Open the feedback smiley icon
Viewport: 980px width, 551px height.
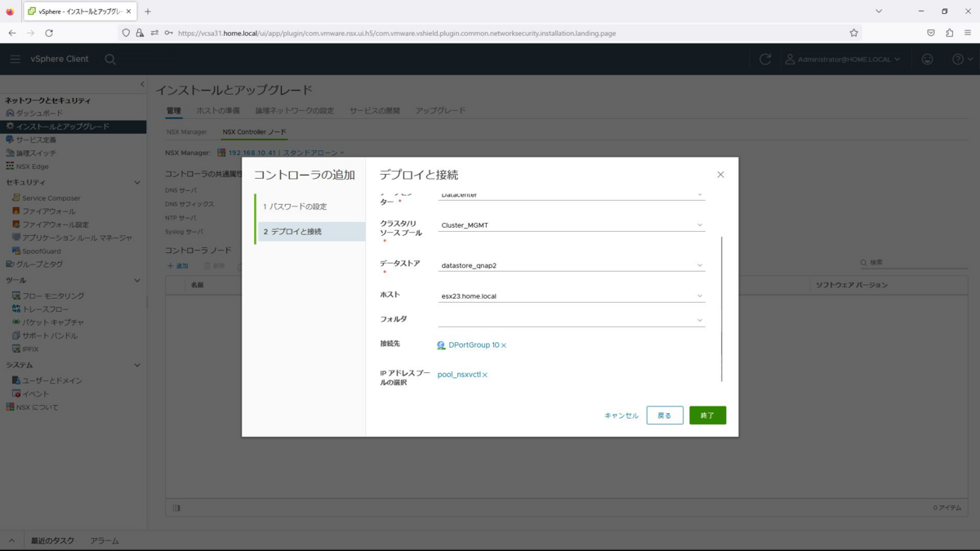[928, 59]
